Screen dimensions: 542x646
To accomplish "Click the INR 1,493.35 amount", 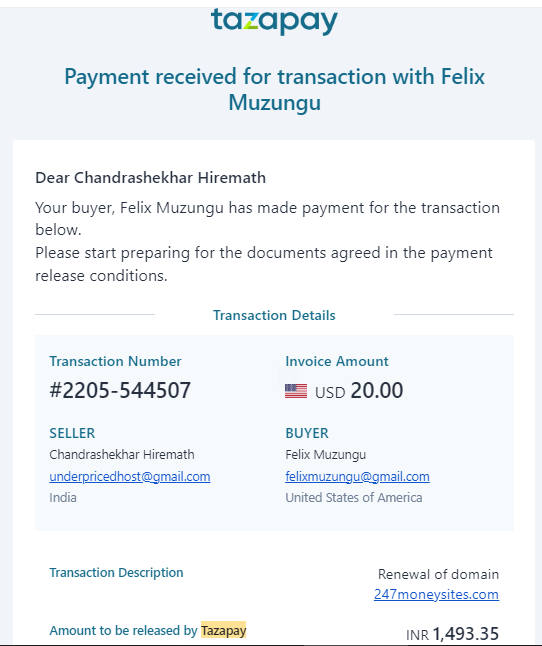I will pos(452,634).
